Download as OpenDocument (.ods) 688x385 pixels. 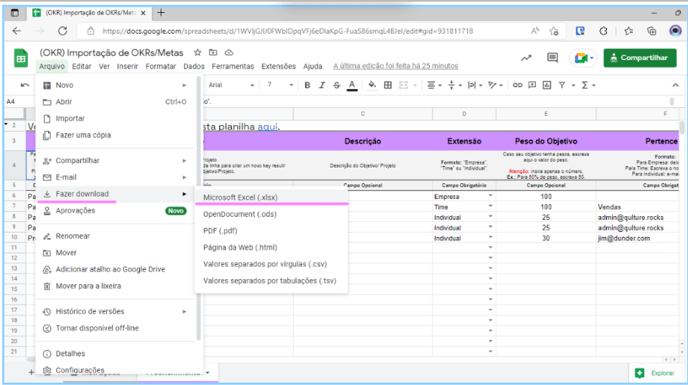(271, 214)
